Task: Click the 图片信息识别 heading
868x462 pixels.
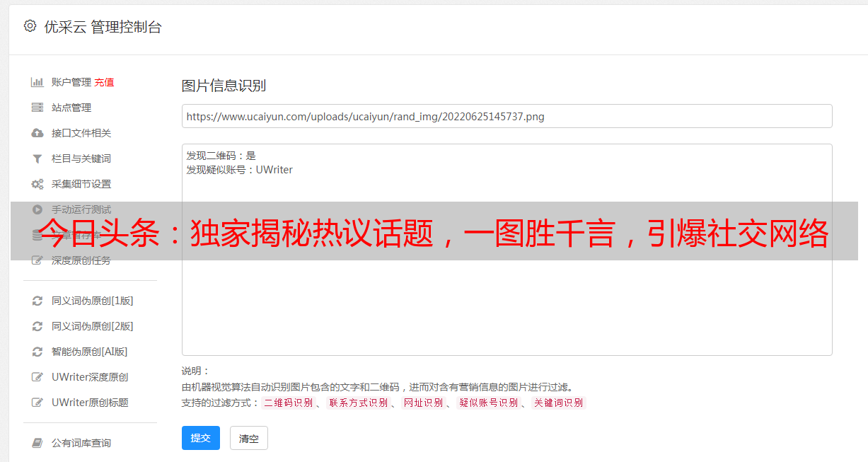Action: coord(224,86)
